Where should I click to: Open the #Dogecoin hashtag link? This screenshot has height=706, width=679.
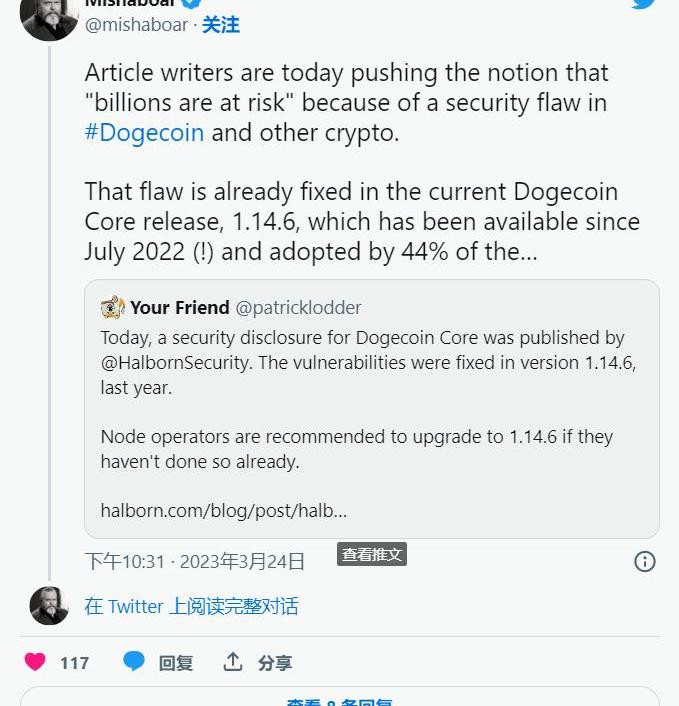[144, 133]
